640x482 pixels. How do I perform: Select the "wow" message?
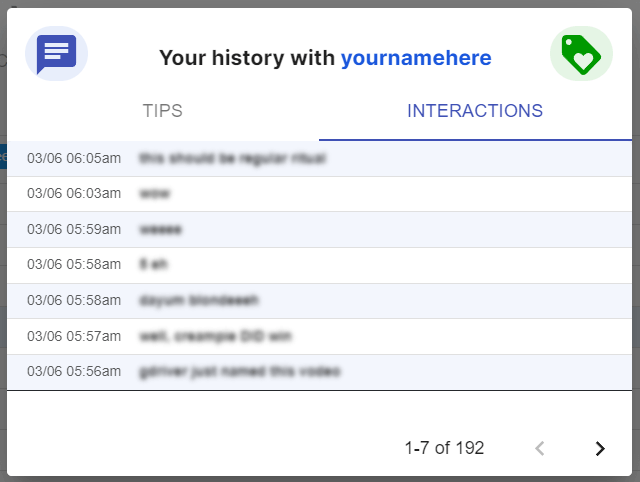(155, 193)
